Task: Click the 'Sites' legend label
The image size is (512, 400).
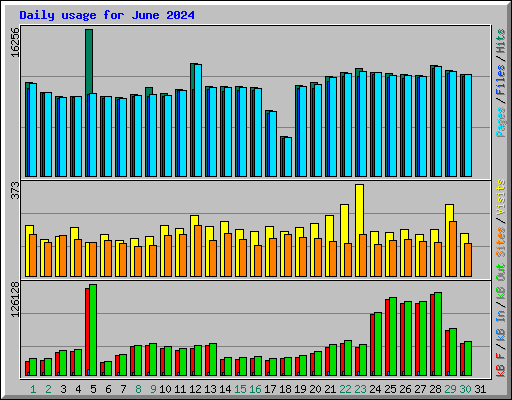Action: [x=501, y=242]
